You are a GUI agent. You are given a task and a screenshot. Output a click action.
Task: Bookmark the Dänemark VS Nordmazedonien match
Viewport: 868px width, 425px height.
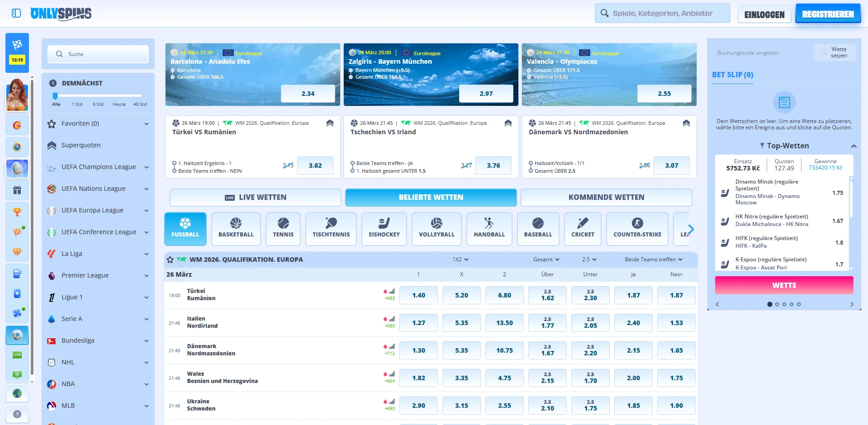click(687, 123)
